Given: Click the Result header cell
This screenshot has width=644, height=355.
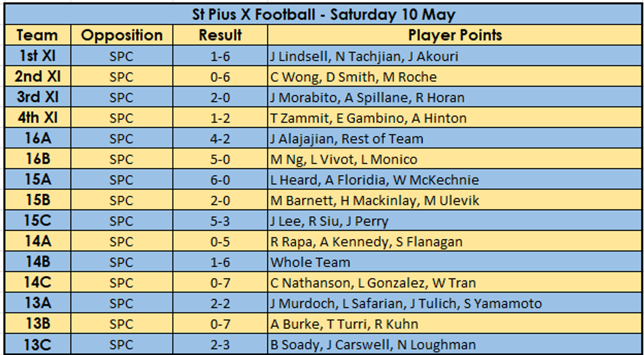Looking at the screenshot, I should (220, 35).
